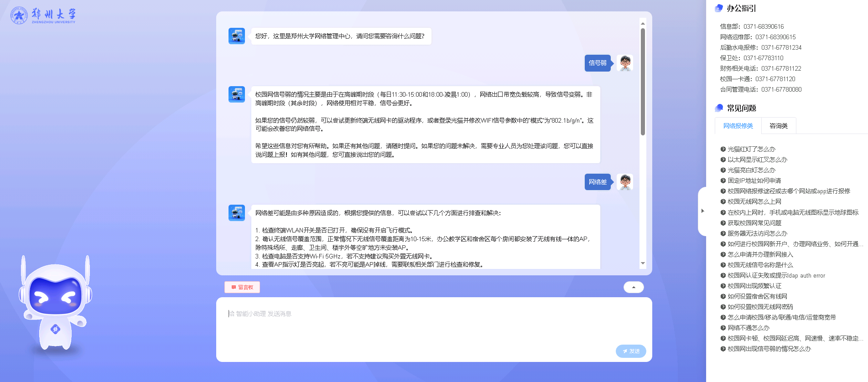This screenshot has width=868, height=382.
Task: Click the 财务相关电话 phone number line
Action: tap(760, 68)
